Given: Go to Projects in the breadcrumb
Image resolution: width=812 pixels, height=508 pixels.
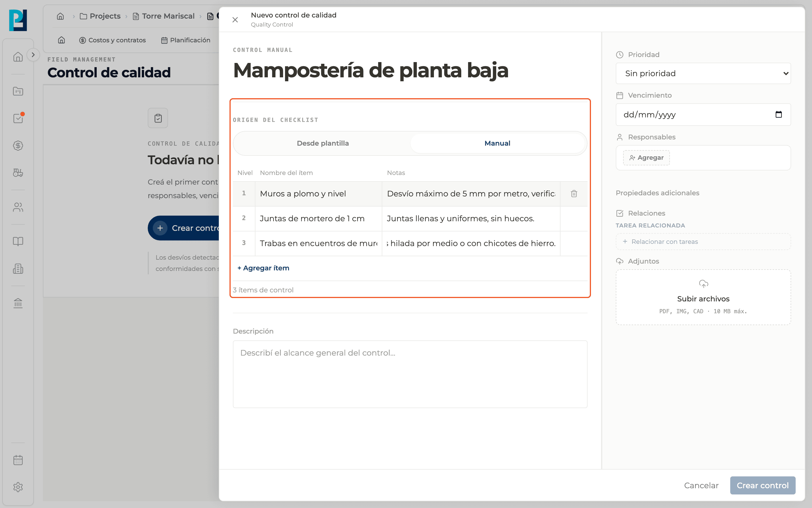Looking at the screenshot, I should tap(100, 16).
